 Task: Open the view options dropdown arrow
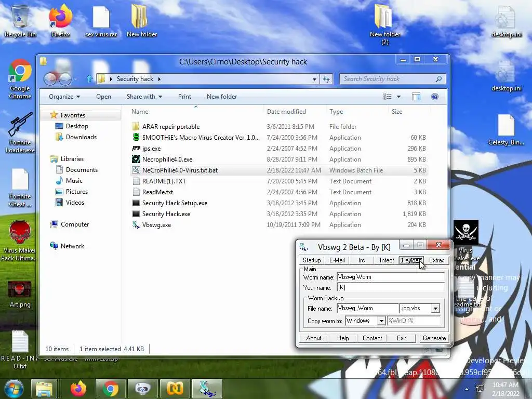398,97
